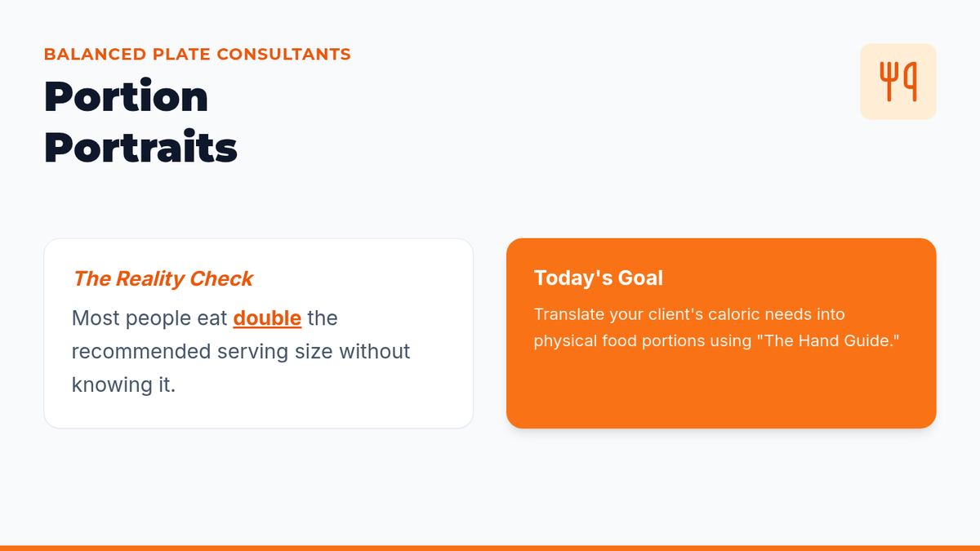Click the fork and knife logo icon
The width and height of the screenshot is (980, 551).
[x=898, y=82]
